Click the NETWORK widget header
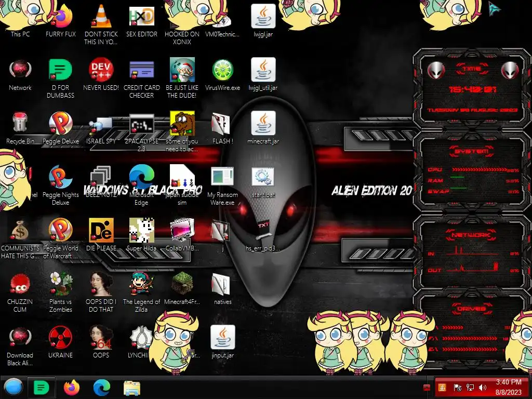 coord(472,234)
